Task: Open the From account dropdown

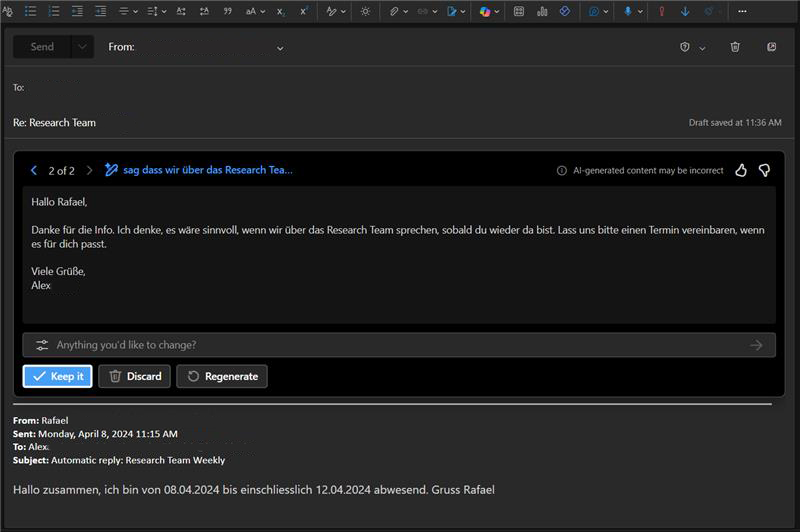Action: coord(280,47)
